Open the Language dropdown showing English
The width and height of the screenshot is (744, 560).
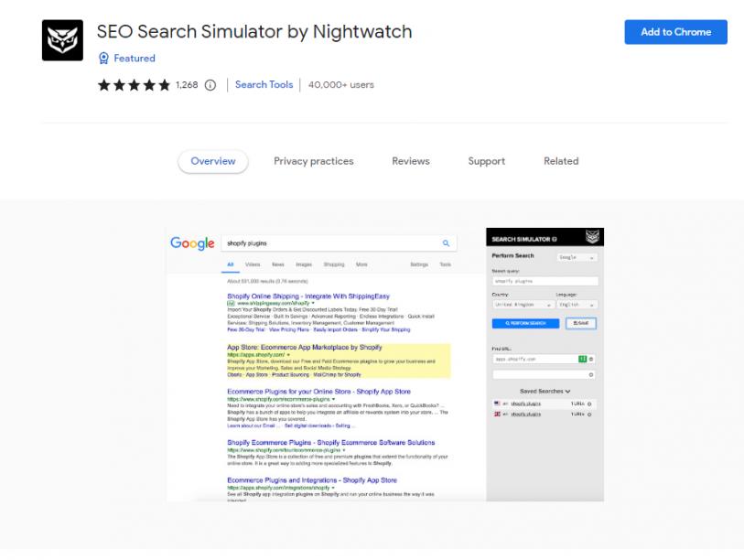click(577, 305)
